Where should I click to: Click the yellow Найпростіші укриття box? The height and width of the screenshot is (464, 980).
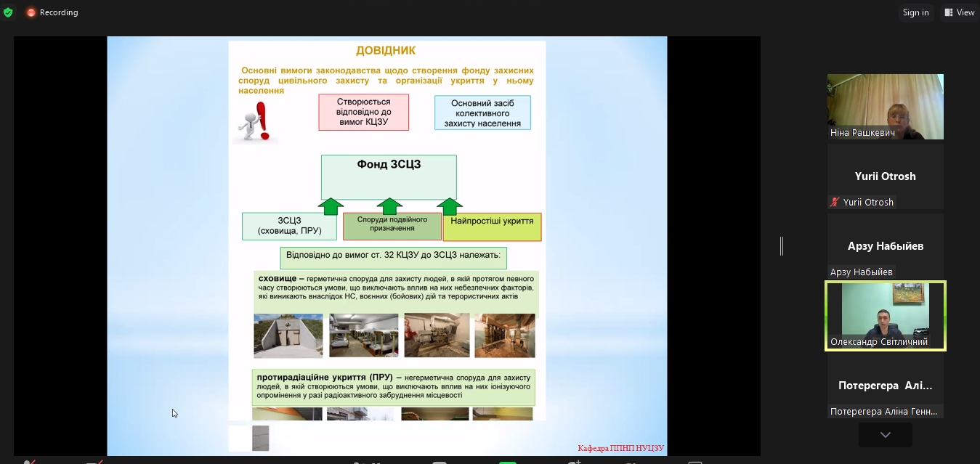coord(492,227)
